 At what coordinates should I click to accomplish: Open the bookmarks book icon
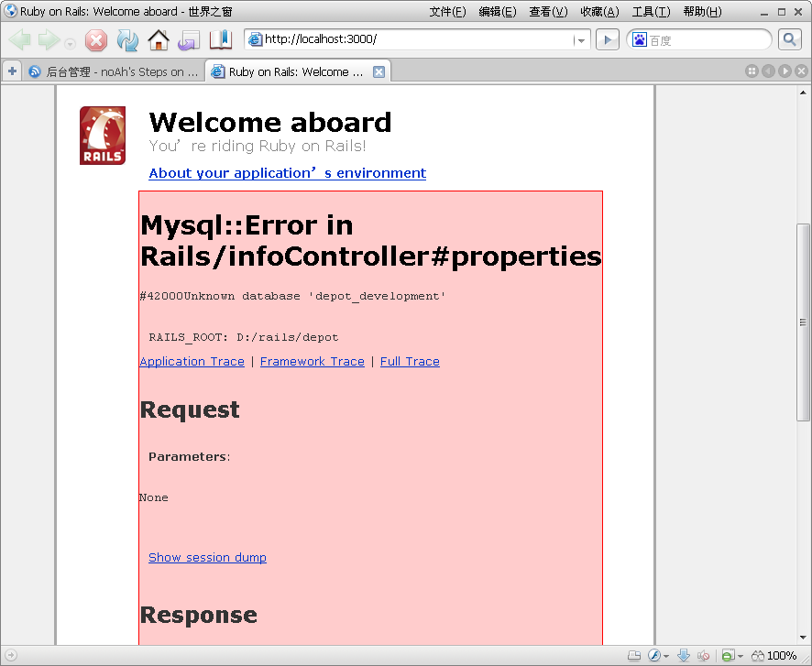point(221,39)
